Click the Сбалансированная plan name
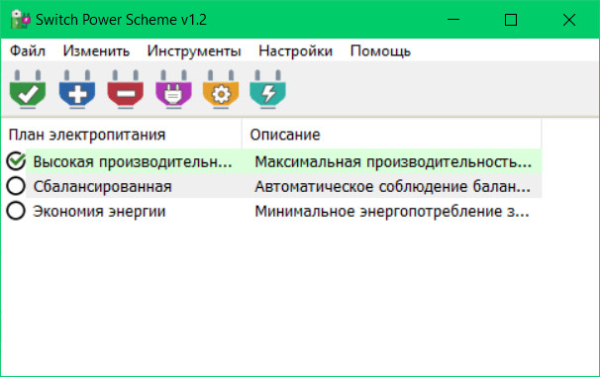Image resolution: width=600 pixels, height=377 pixels. [x=103, y=187]
